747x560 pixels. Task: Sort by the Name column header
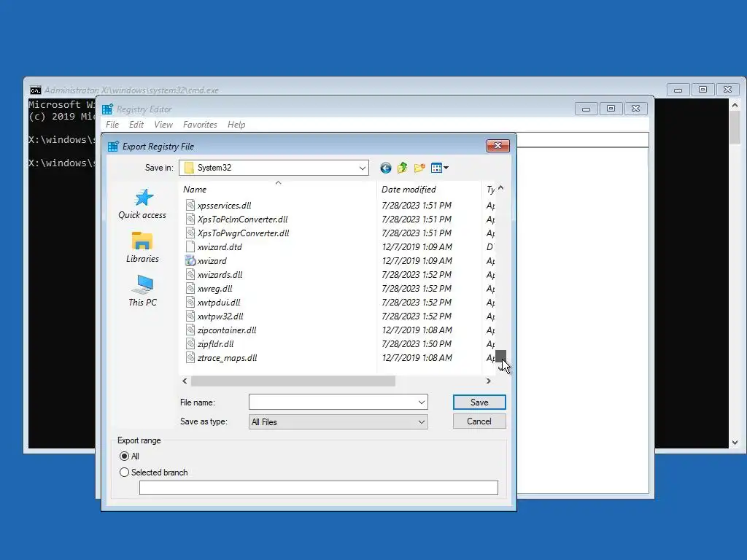tap(195, 190)
